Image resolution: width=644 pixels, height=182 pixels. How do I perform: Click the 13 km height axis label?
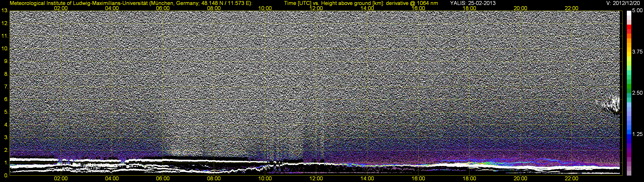[x=5, y=11]
